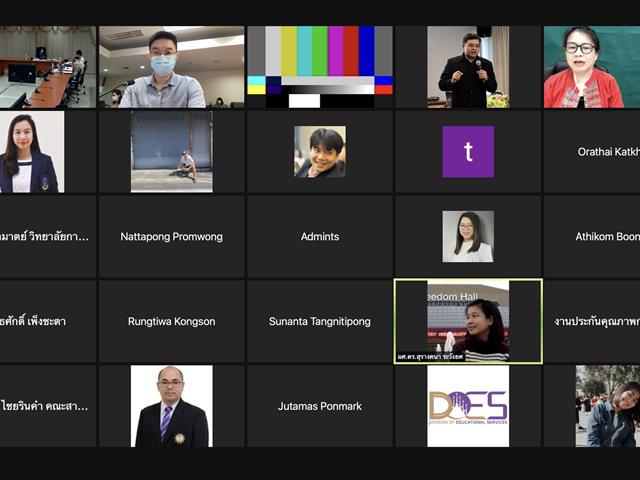Select the conference room camera feed
This screenshot has width=640, height=480.
click(x=48, y=67)
